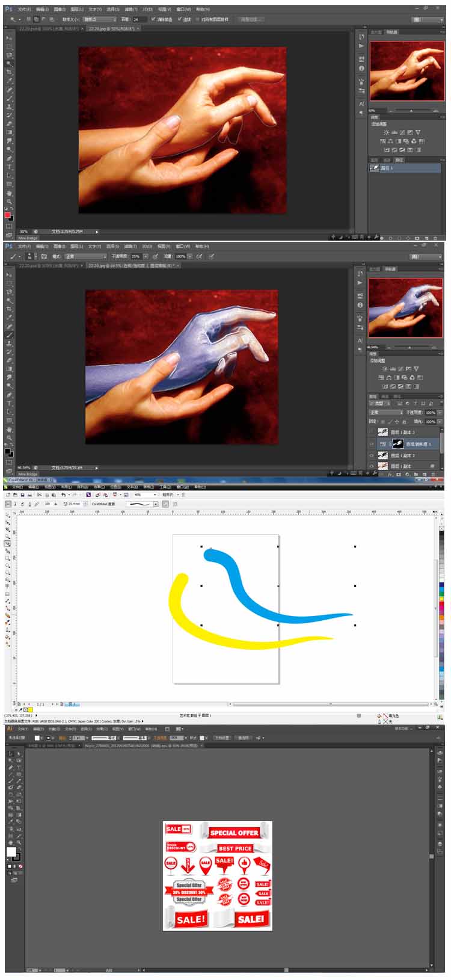Open the File menu in top Photoshop window
Screen dimensions: 451x980
click(x=24, y=10)
